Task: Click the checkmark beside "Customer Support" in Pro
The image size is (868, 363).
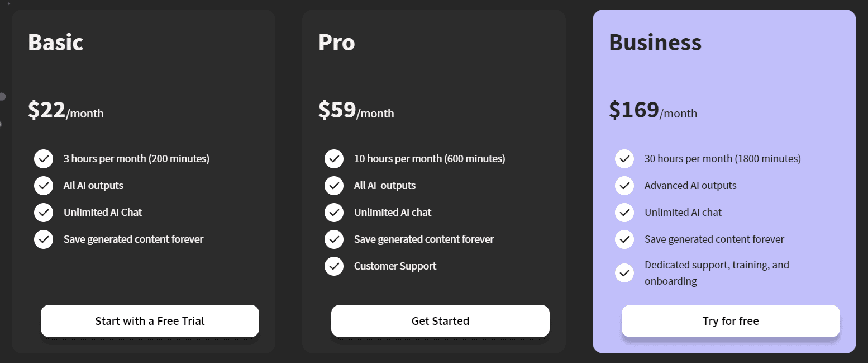Action: (x=334, y=266)
